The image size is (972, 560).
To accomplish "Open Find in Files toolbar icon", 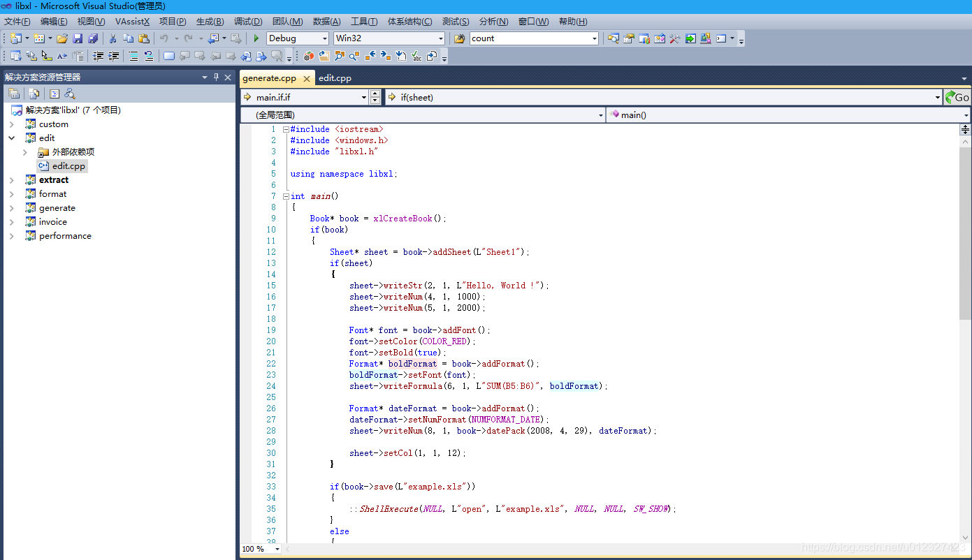I will tap(614, 38).
